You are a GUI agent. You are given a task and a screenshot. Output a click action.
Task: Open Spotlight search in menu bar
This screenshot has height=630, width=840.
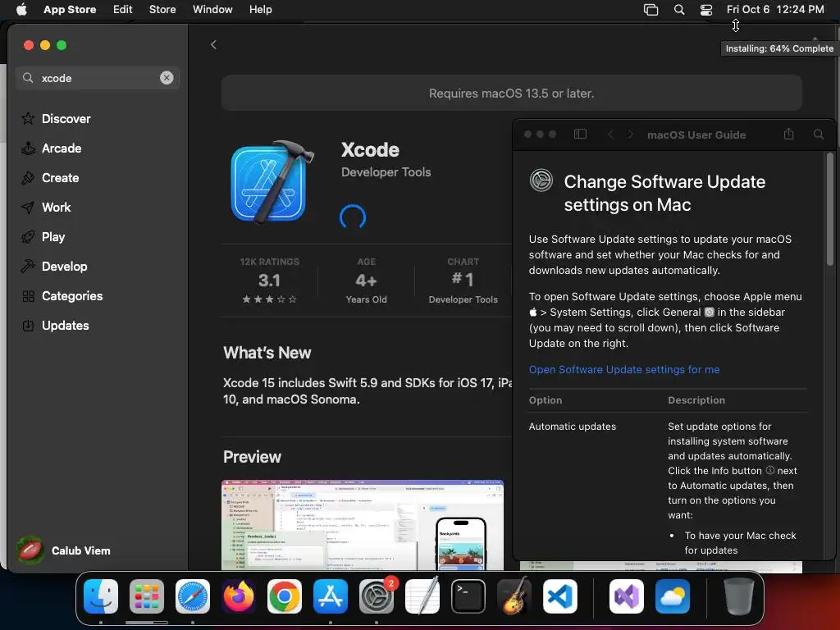click(678, 10)
